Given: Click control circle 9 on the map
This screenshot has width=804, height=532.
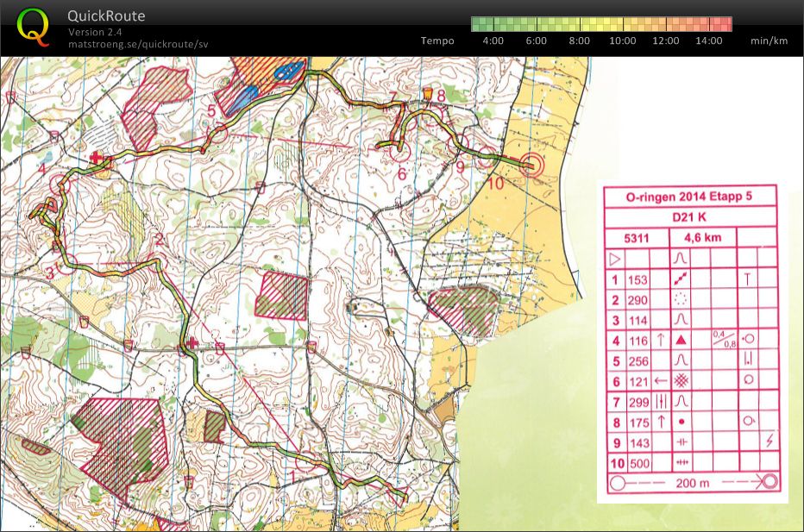Looking at the screenshot, I should click(x=457, y=143).
